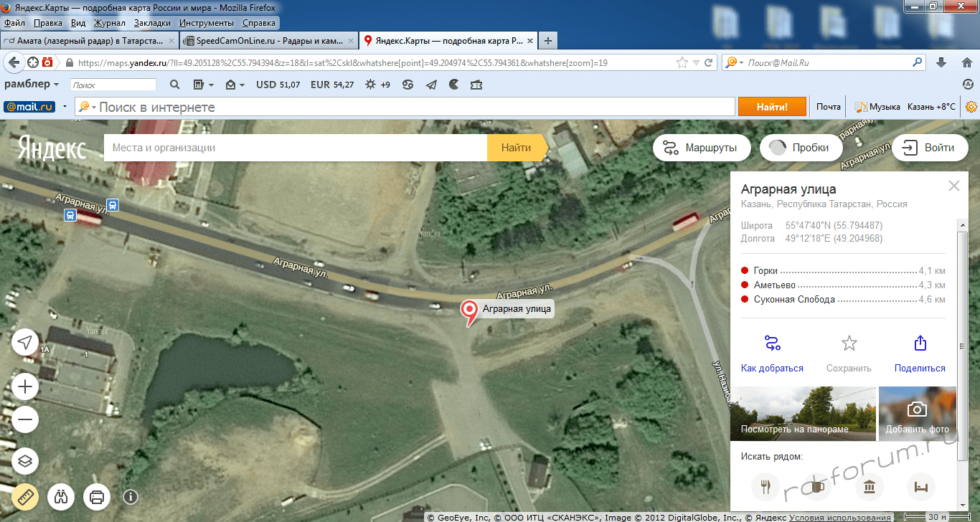The height and width of the screenshot is (522, 980).
Task: Zoom in with the plus button
Action: tap(25, 388)
